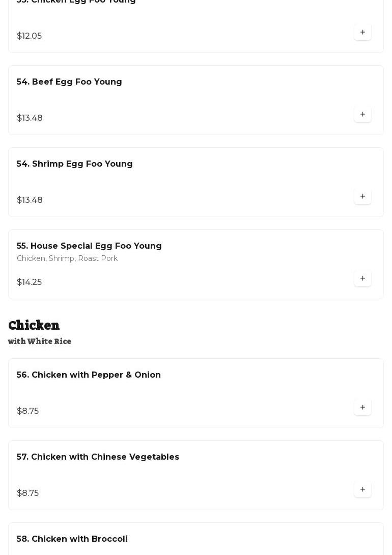
Task: Tap plus for Chicken with Chinese Vegetables
Action: (x=362, y=489)
